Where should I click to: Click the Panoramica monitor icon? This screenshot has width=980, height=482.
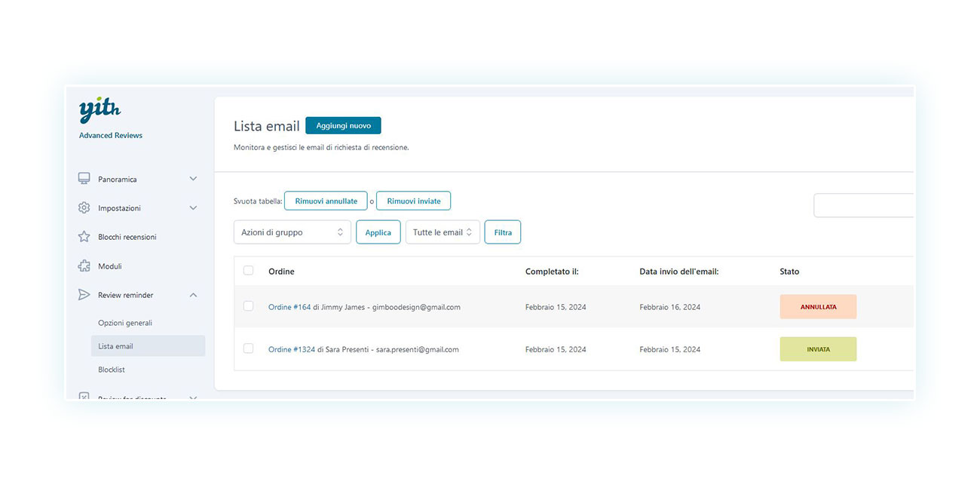84,179
